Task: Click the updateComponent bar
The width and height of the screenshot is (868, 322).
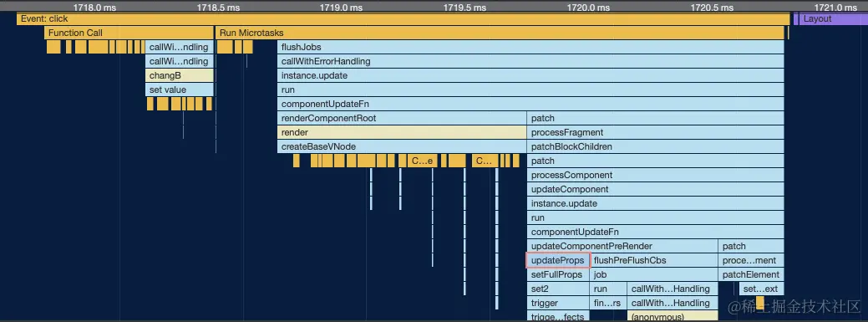Action: 656,190
